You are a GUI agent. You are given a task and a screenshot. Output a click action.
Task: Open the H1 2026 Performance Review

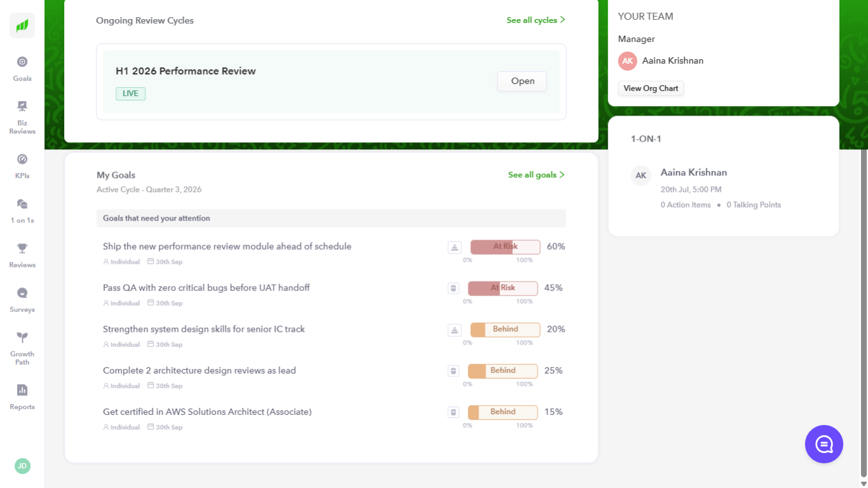click(x=522, y=81)
